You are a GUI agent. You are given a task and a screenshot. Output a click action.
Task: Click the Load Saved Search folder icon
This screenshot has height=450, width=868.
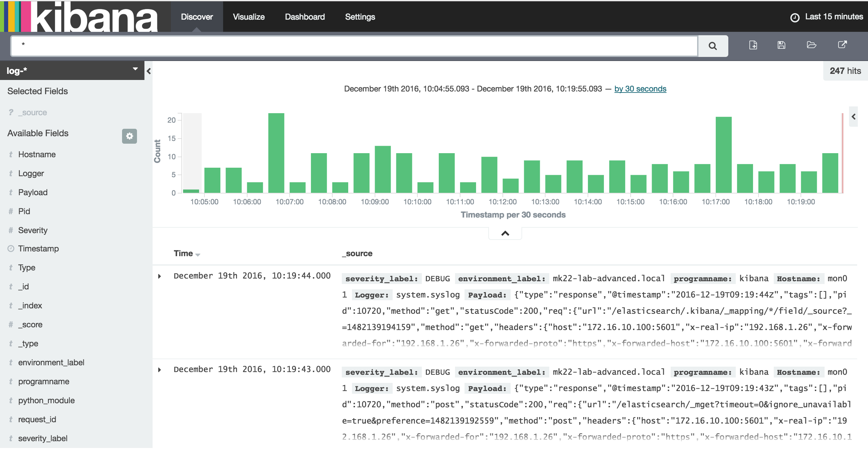click(811, 45)
